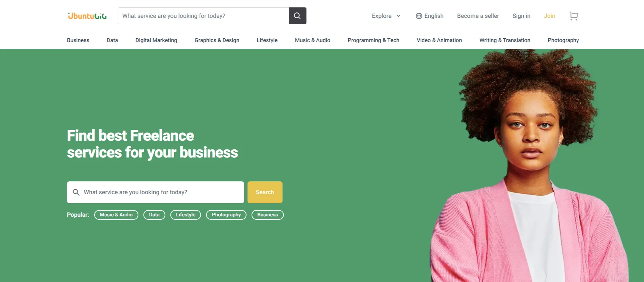Open the Digital Marketing category
Viewport: 644px width, 282px height.
[x=156, y=40]
